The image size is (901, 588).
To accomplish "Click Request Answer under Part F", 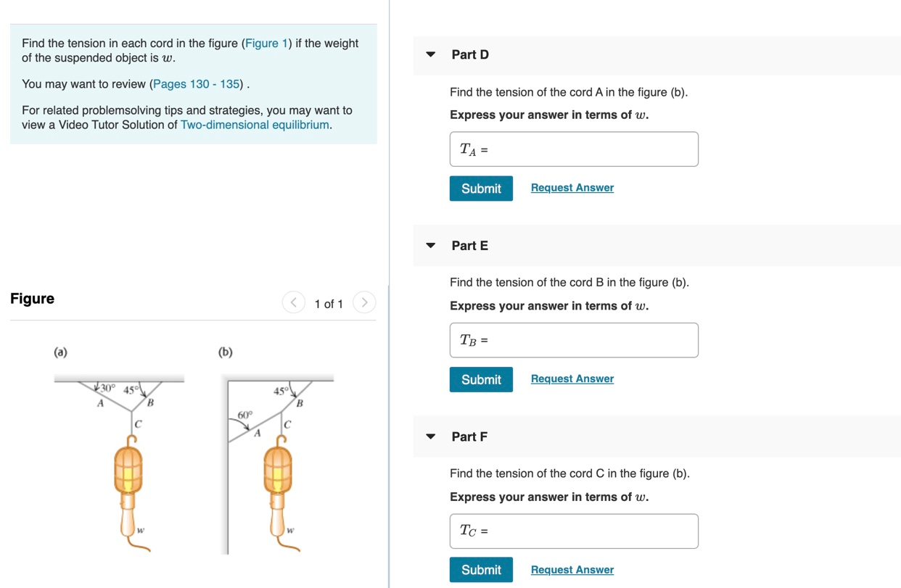I will point(572,569).
